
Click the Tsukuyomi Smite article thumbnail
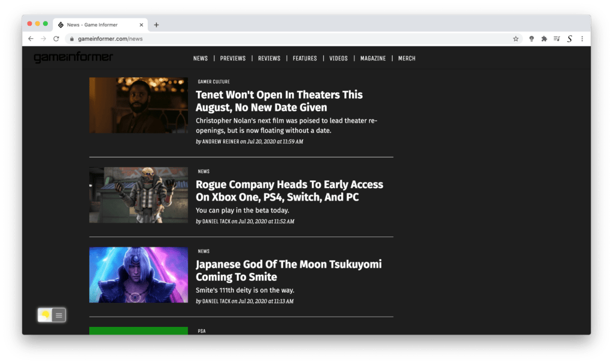(138, 275)
